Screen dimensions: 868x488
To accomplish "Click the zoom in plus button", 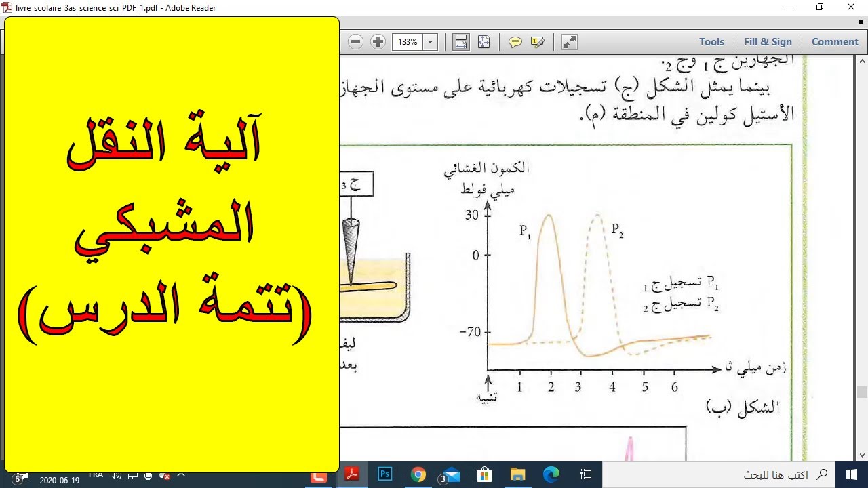I will click(x=378, y=42).
